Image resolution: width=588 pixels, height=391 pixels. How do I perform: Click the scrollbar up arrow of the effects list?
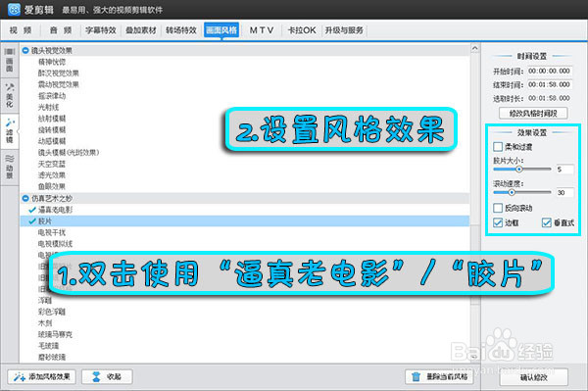[x=474, y=48]
